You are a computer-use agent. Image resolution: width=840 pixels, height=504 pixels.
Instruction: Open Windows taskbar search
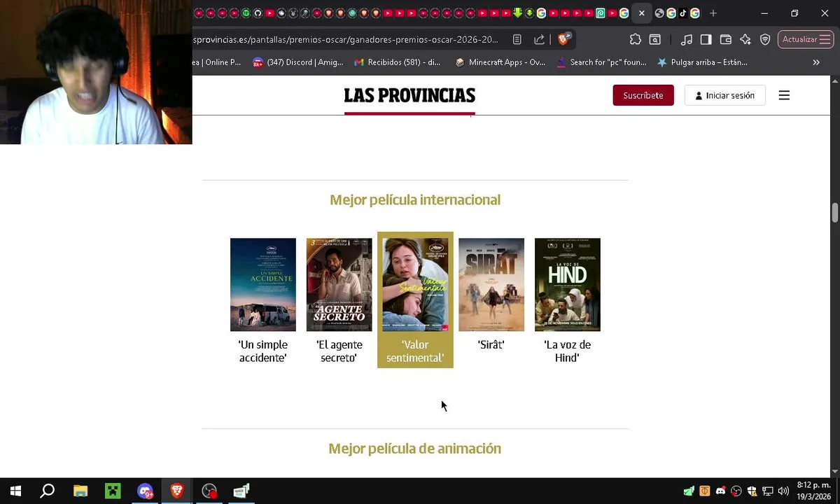48,491
